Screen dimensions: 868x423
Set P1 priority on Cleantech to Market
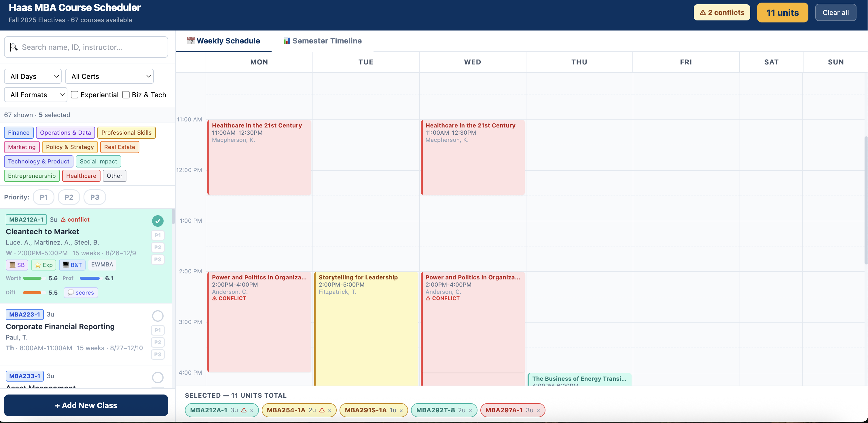pyautogui.click(x=158, y=235)
